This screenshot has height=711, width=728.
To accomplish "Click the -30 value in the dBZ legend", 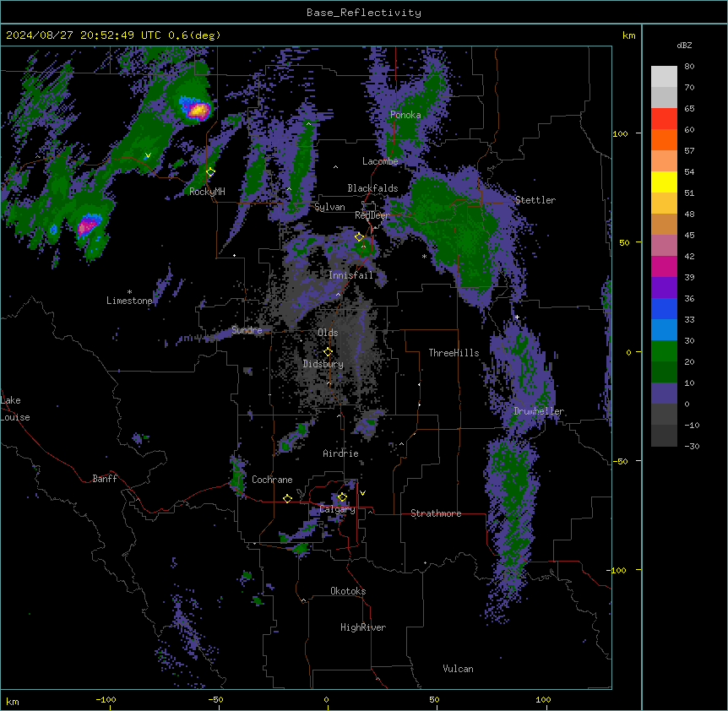I will coord(692,447).
